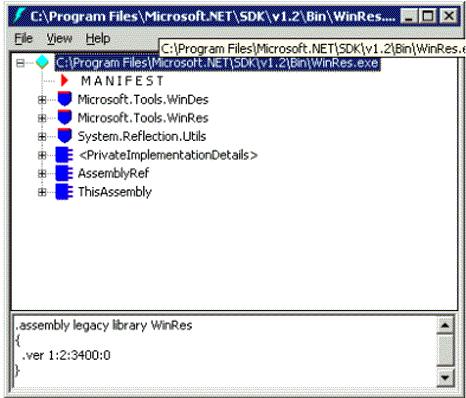This screenshot has height=398, width=466.
Task: Select the Microsoft.Tools.WinRes tree item
Action: pyautogui.click(x=143, y=118)
